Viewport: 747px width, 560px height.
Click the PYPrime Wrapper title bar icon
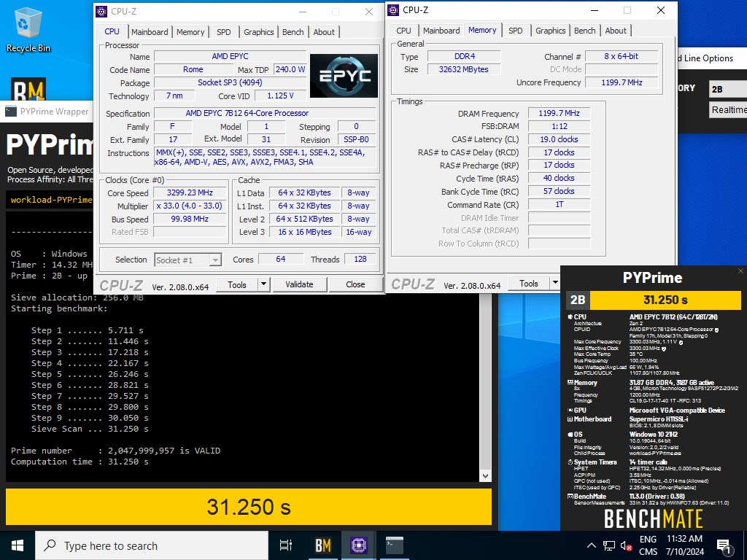pos(11,112)
